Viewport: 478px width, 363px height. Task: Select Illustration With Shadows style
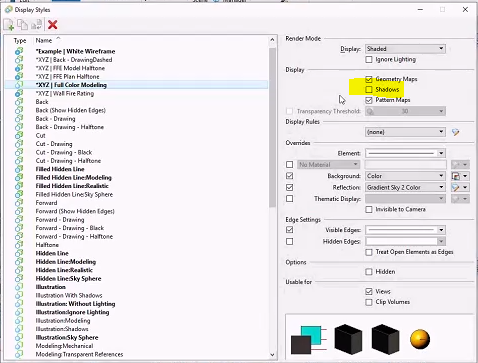click(69, 295)
